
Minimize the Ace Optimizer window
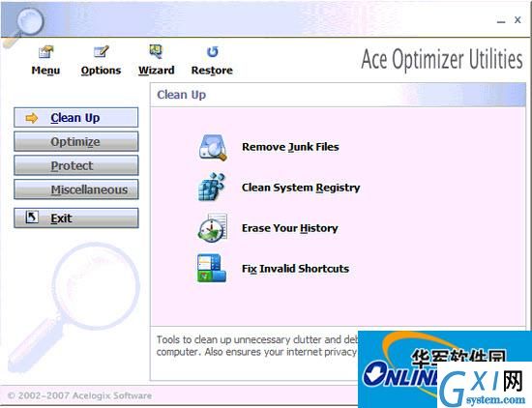[x=501, y=21]
